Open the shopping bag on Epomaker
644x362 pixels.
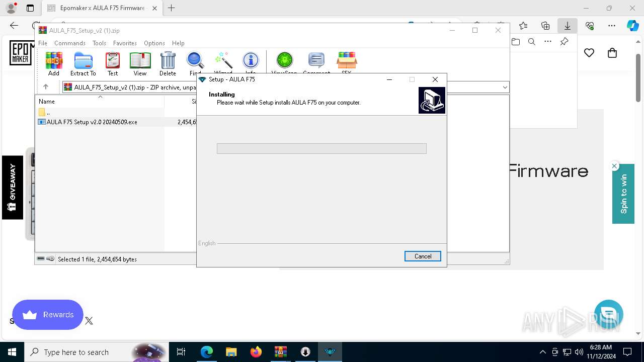point(612,53)
